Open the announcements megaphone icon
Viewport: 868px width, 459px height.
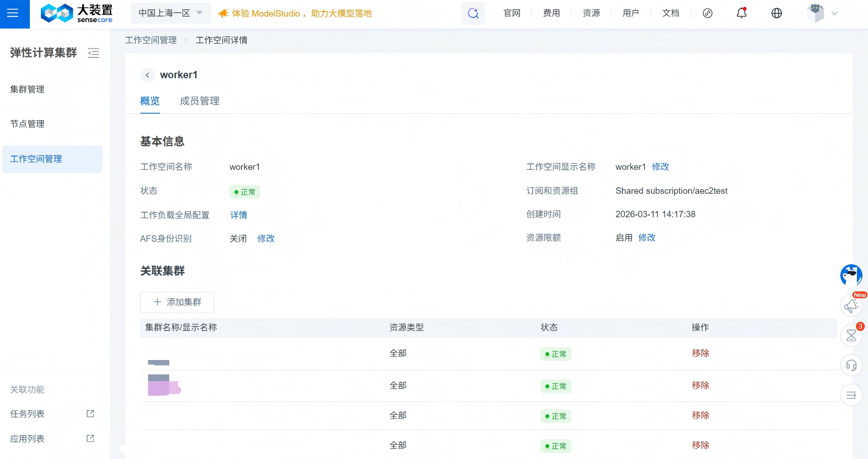(x=851, y=306)
